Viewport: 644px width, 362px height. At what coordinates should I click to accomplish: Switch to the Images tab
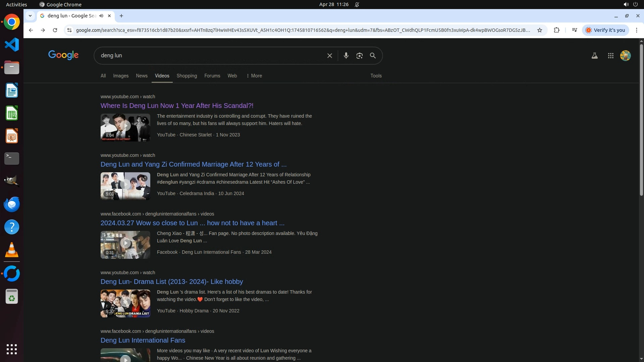121,76
